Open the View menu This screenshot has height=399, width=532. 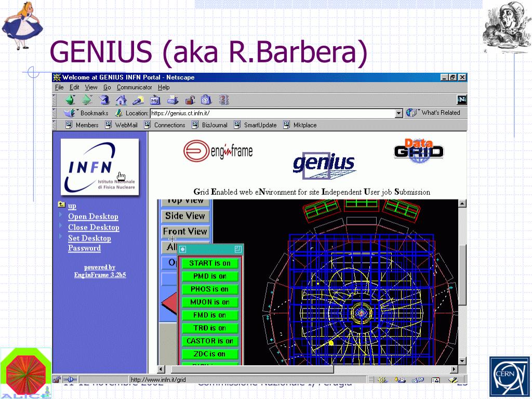91,87
